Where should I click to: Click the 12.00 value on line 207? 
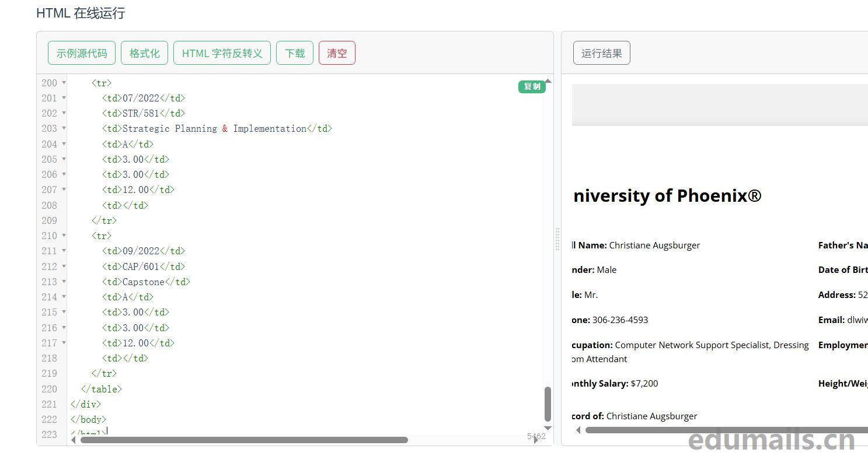(135, 190)
